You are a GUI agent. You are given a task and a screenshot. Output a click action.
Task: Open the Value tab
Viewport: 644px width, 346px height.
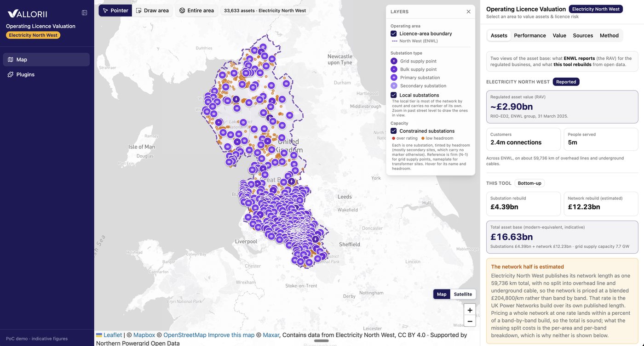pyautogui.click(x=559, y=35)
